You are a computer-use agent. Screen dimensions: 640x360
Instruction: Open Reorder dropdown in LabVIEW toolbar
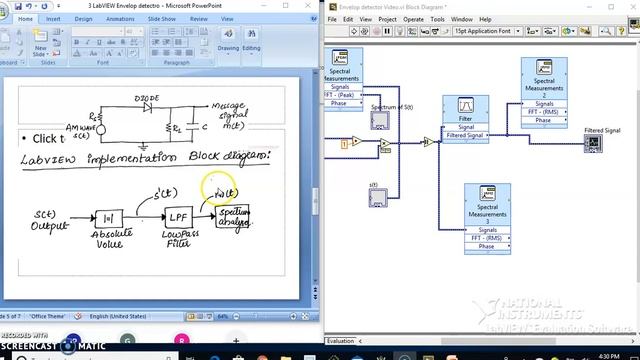pyautogui.click(x=568, y=31)
